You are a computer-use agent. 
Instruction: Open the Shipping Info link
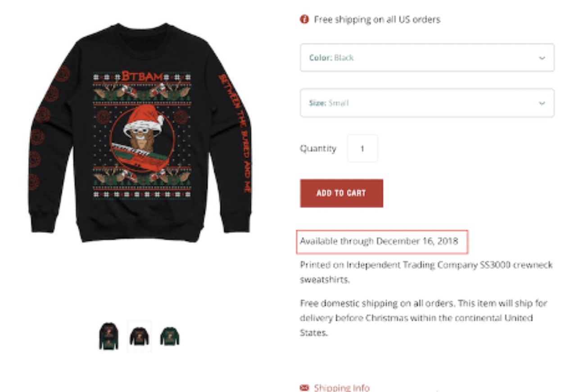[342, 387]
